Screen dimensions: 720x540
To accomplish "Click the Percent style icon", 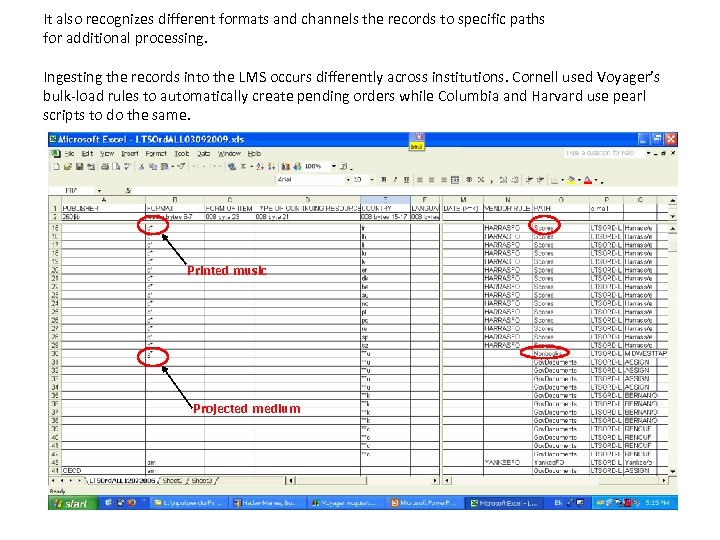I will [481, 180].
